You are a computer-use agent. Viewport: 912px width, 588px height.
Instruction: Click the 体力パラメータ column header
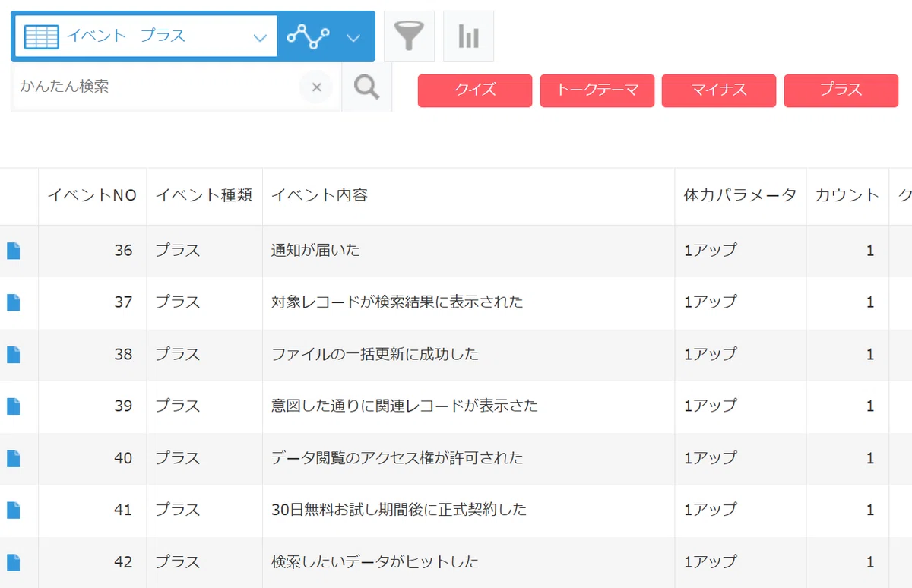pyautogui.click(x=740, y=195)
